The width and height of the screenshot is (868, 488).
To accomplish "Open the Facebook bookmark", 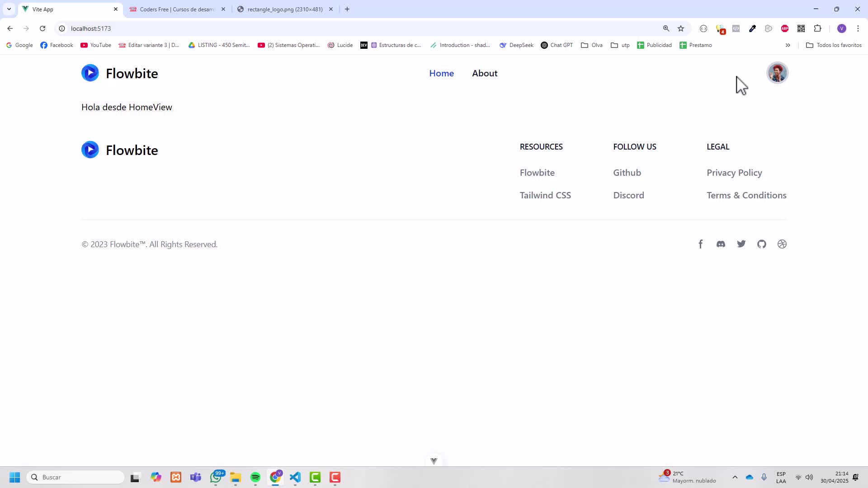I will [x=57, y=45].
